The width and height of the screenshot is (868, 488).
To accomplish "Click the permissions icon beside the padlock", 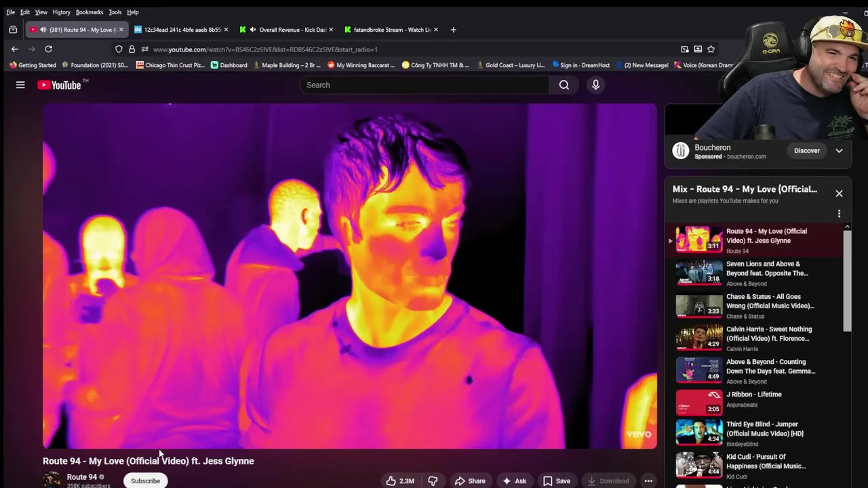I will click(144, 49).
